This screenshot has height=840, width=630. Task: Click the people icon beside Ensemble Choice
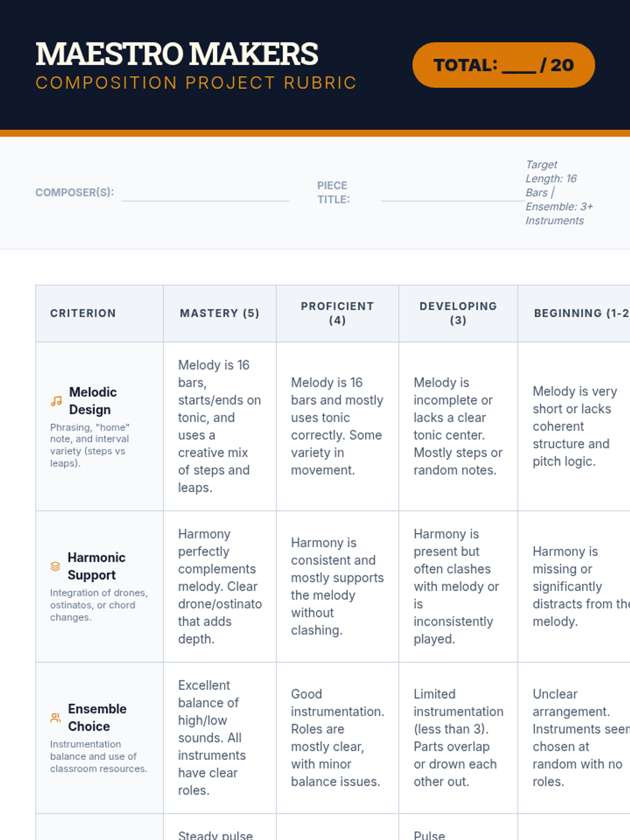(x=55, y=718)
